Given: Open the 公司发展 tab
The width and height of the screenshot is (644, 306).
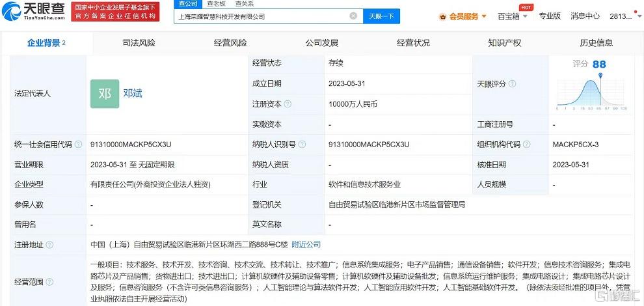Looking at the screenshot, I should (x=321, y=43).
